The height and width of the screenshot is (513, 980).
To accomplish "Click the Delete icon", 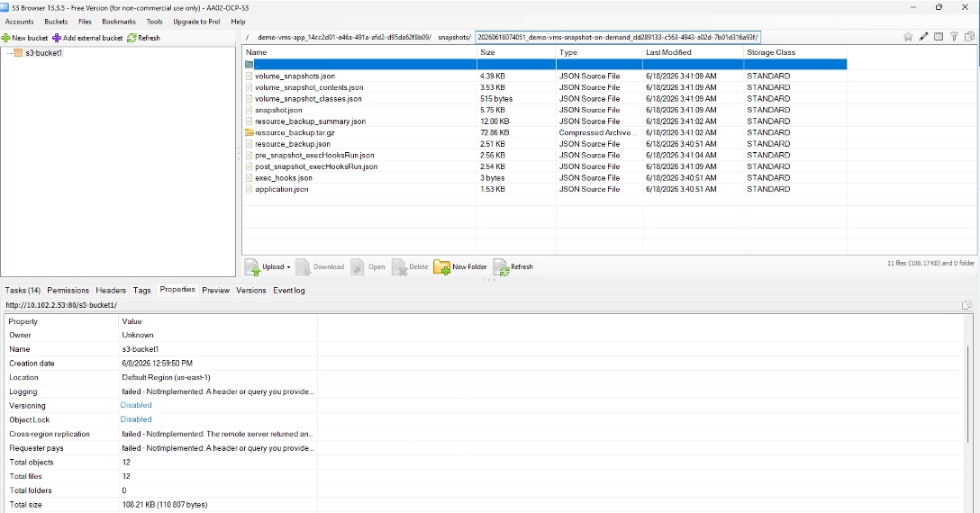I will (399, 267).
